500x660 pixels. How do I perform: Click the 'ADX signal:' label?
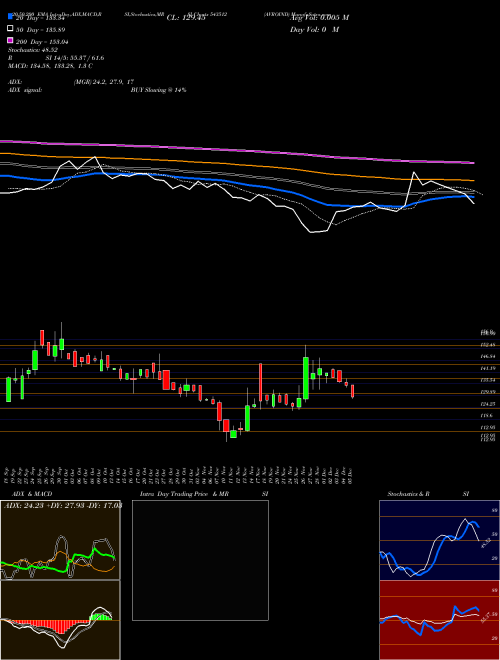tap(25, 90)
